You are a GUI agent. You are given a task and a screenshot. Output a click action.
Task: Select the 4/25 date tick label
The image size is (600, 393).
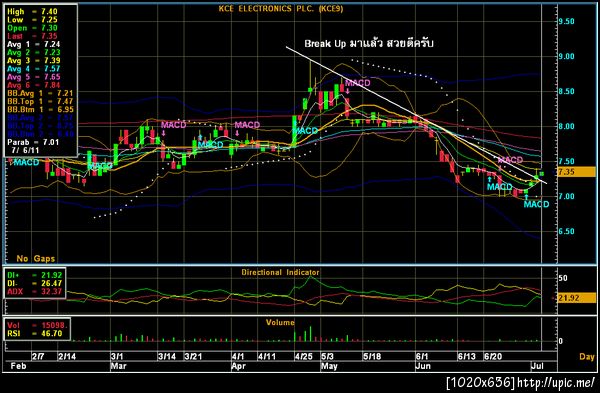click(304, 357)
